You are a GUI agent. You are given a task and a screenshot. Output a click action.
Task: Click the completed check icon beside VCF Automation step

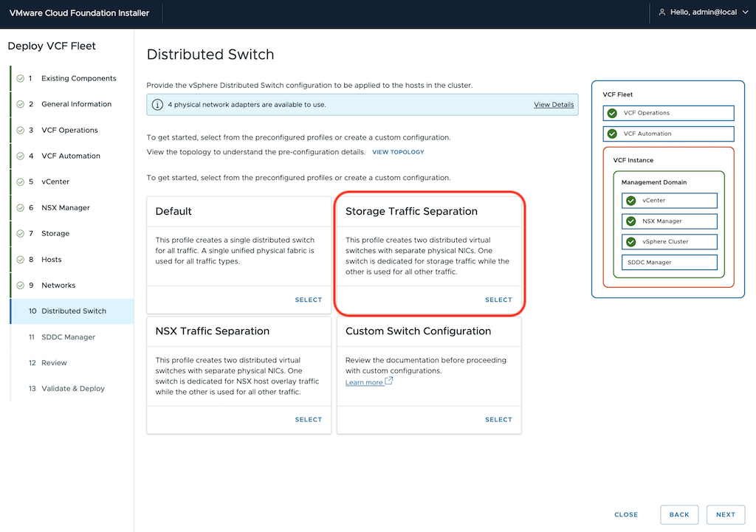click(x=20, y=156)
